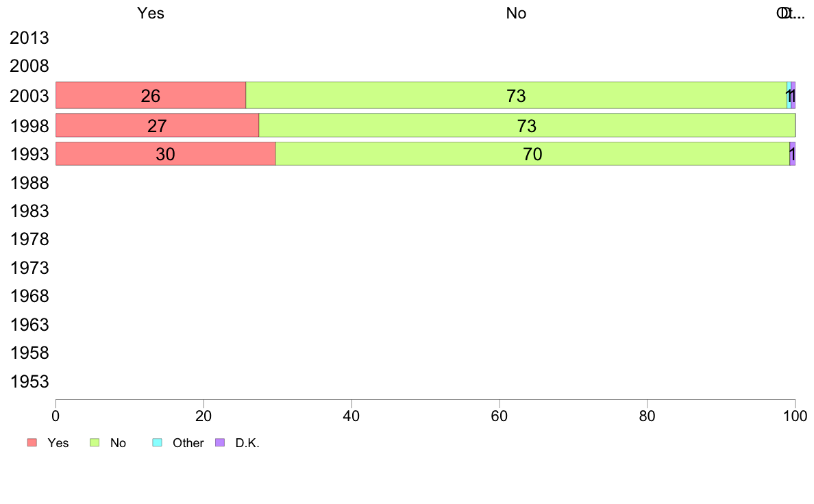
Task: Select the 2003 Yes bar segment showing 26
Action: [x=151, y=95]
